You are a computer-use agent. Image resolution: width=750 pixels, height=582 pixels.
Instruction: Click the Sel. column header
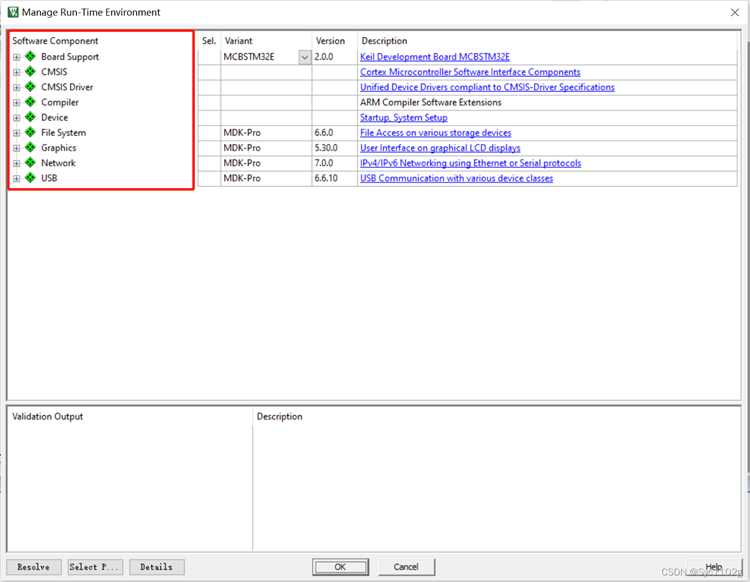click(x=209, y=41)
